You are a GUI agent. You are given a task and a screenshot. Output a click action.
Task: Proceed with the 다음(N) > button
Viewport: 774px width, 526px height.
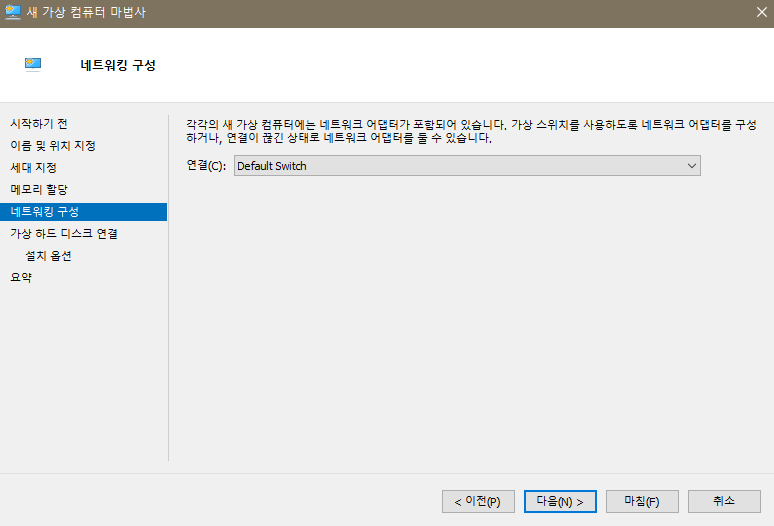coord(560,501)
